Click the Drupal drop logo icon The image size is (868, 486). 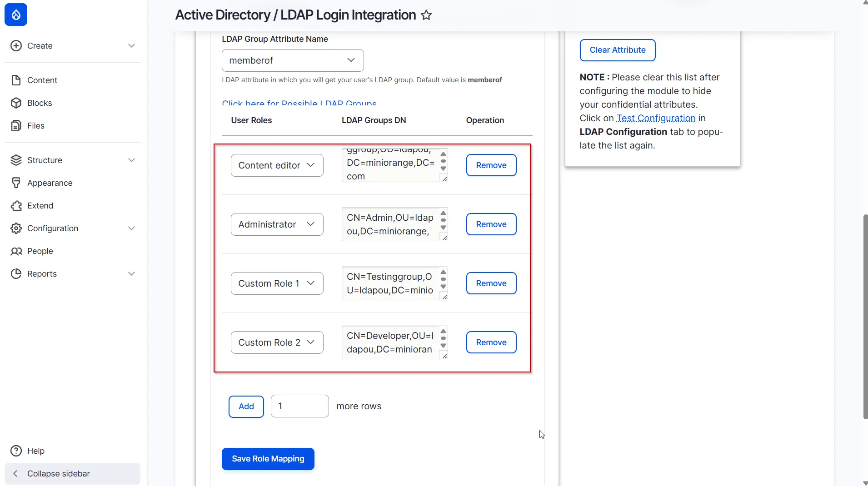point(16,15)
